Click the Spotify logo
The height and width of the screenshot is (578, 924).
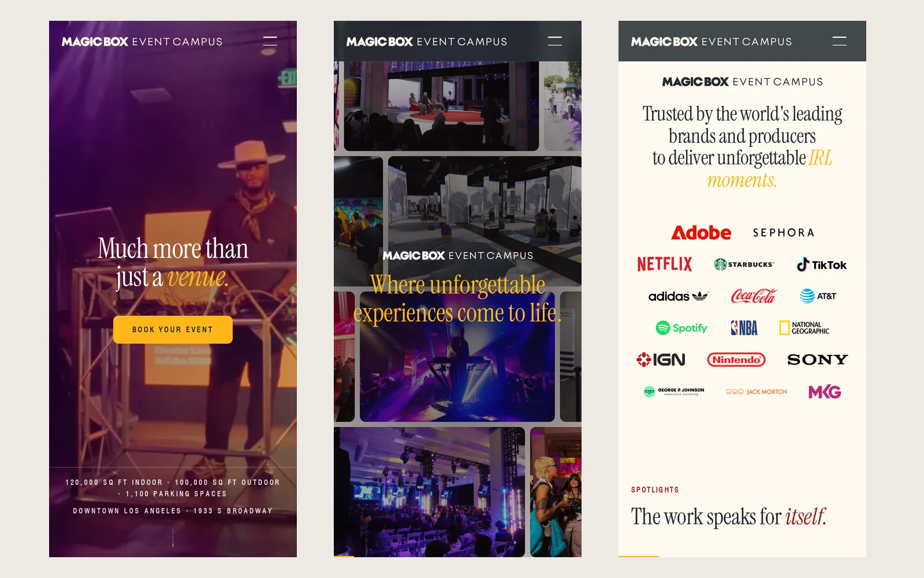(x=682, y=328)
